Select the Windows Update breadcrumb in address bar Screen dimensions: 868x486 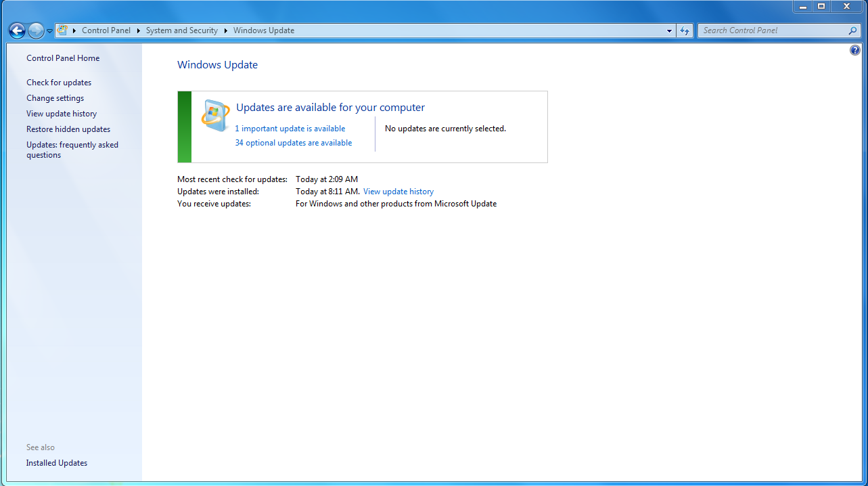point(264,30)
